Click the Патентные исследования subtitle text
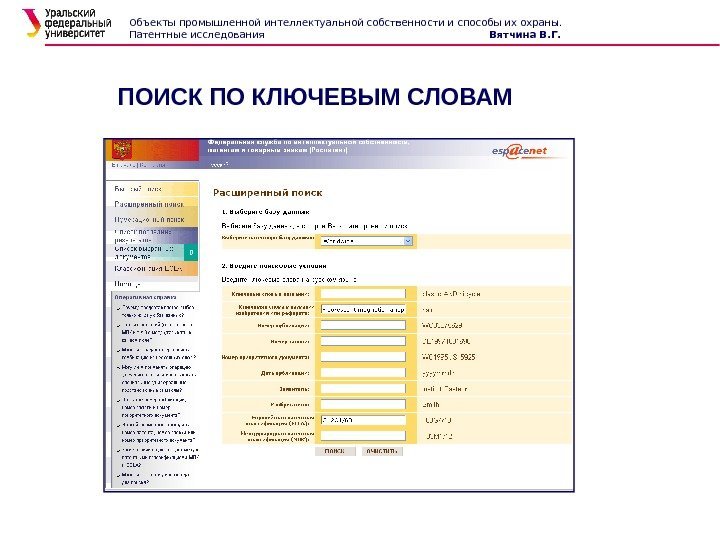Image resolution: width=720 pixels, height=540 pixels. click(197, 34)
